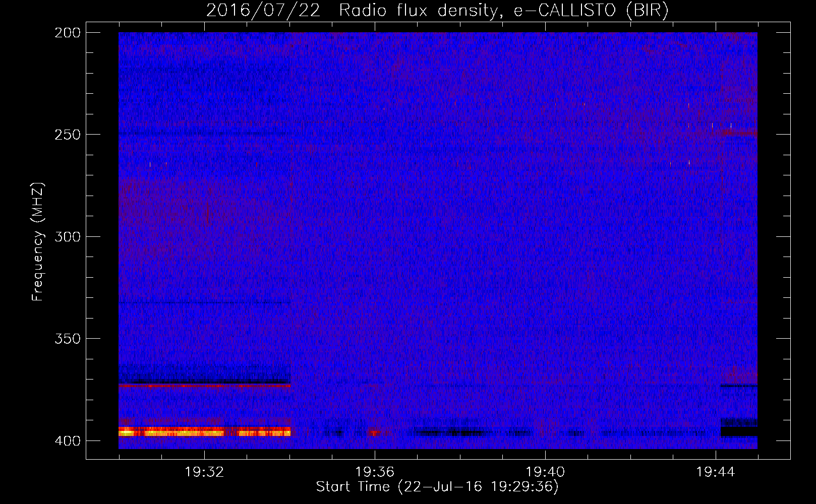
Task: Click the "Frequency (MHZ)" axis label
Action: (38, 242)
